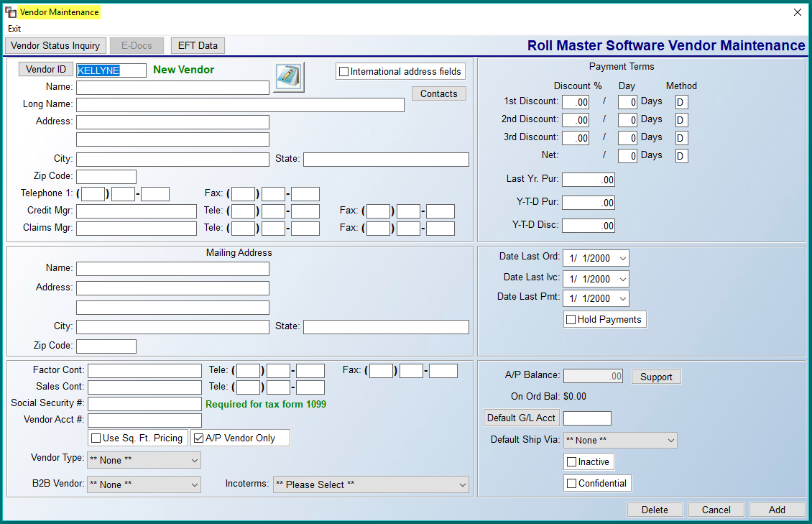Click the Cancel button
812x524 pixels.
716,510
